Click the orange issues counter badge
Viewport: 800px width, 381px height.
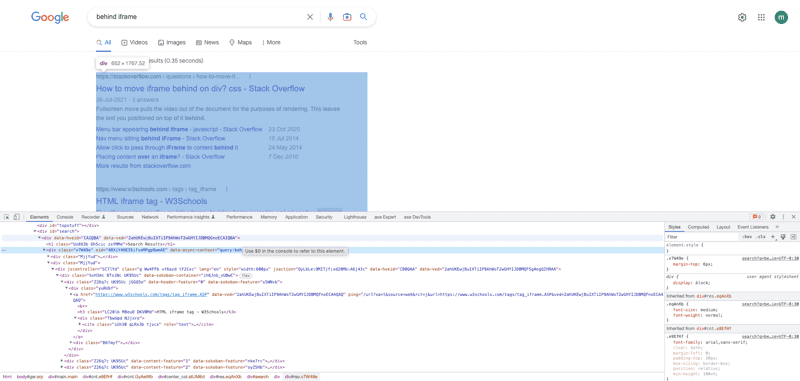[x=756, y=217]
